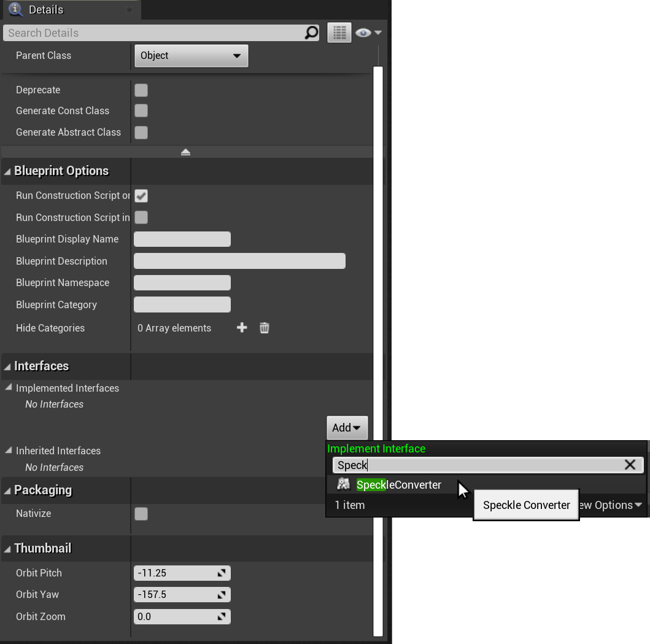This screenshot has width=650, height=644.
Task: Open the property matrix grid view button
Action: [339, 33]
